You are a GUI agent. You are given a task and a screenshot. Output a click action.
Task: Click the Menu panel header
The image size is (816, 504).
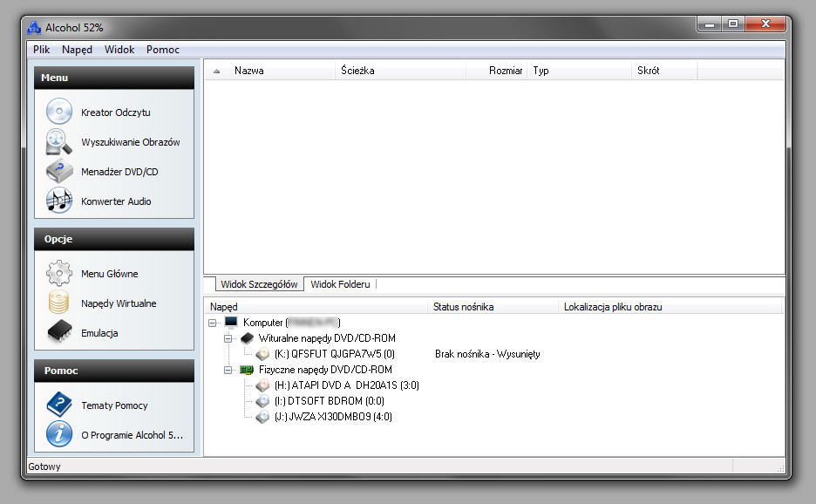coord(114,78)
